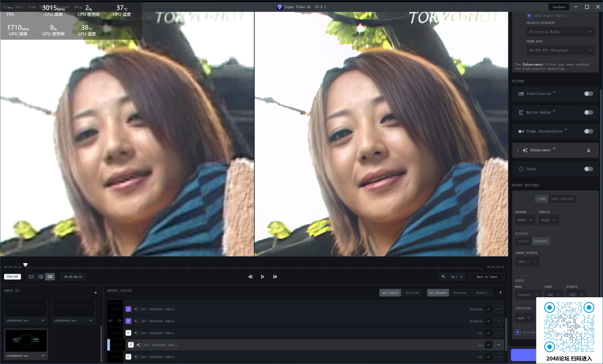
Task: Enable the Motion Deblur toggle
Action: coord(588,113)
